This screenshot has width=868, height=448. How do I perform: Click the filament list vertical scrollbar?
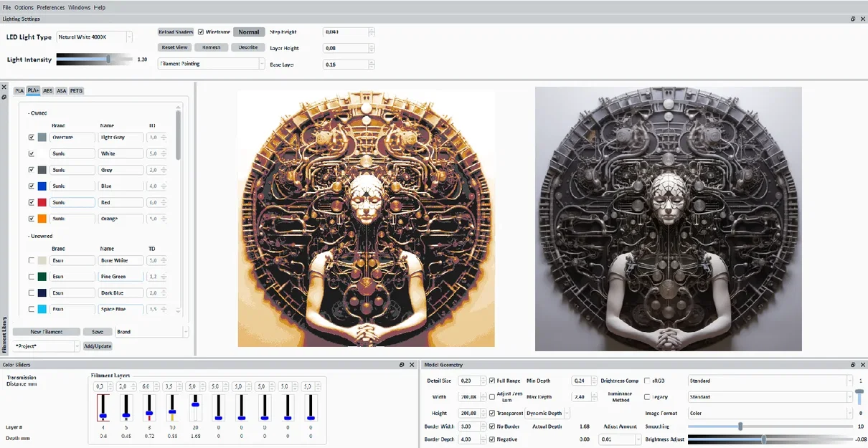point(178,135)
